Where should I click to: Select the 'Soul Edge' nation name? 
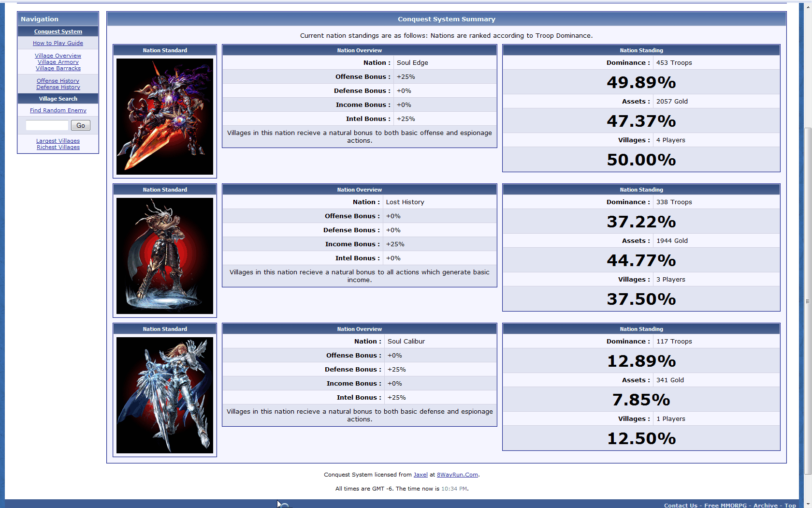pos(412,62)
